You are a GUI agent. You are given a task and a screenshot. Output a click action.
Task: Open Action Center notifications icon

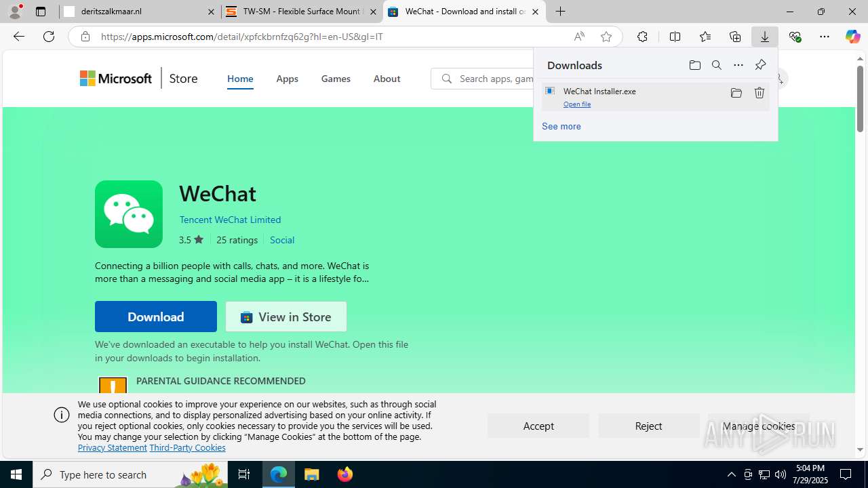point(846,474)
